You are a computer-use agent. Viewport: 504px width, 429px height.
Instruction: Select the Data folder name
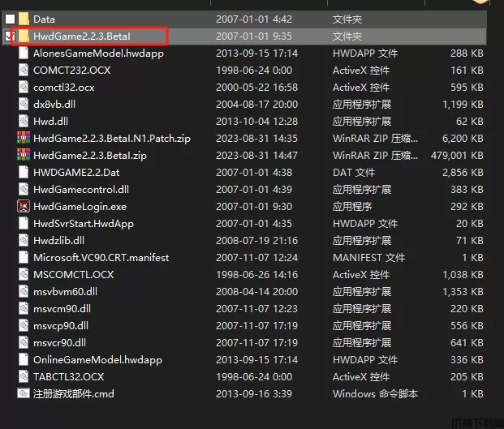(44, 19)
